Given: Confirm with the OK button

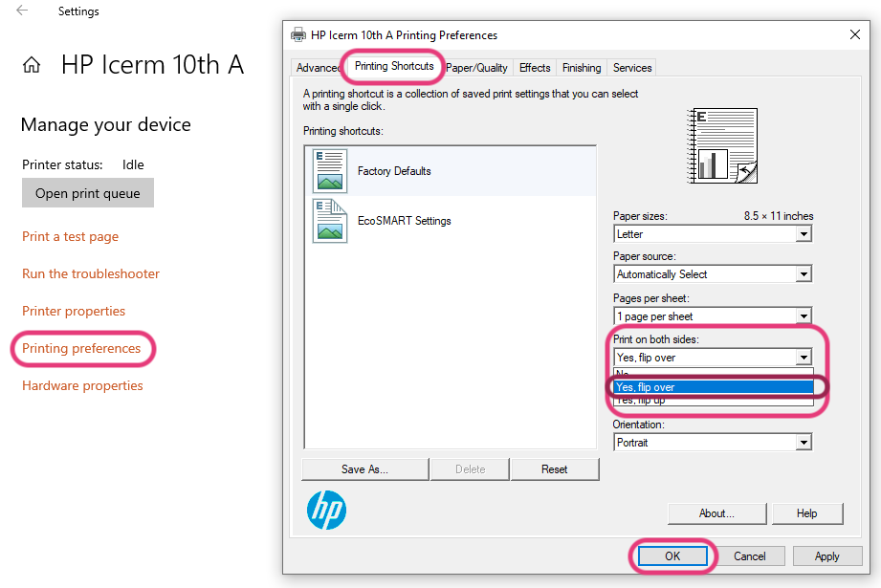Looking at the screenshot, I should [x=672, y=556].
